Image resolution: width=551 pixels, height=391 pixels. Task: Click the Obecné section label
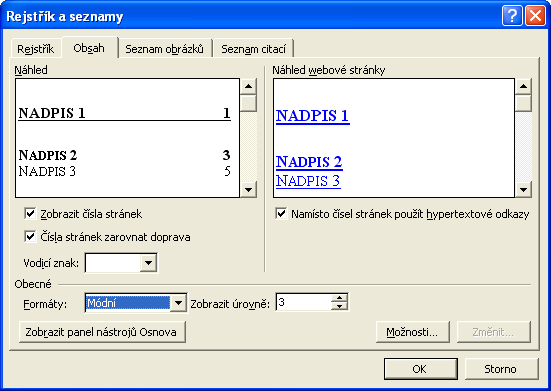pyautogui.click(x=33, y=284)
